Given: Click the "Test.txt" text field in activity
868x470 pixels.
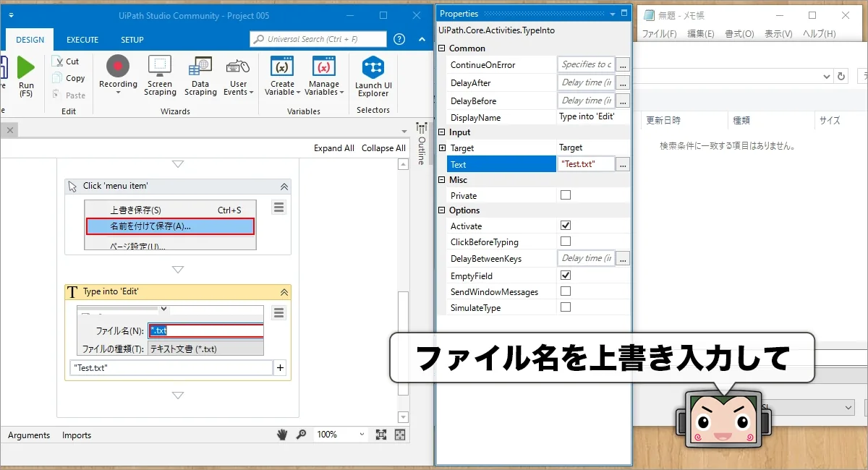Looking at the screenshot, I should [171, 368].
